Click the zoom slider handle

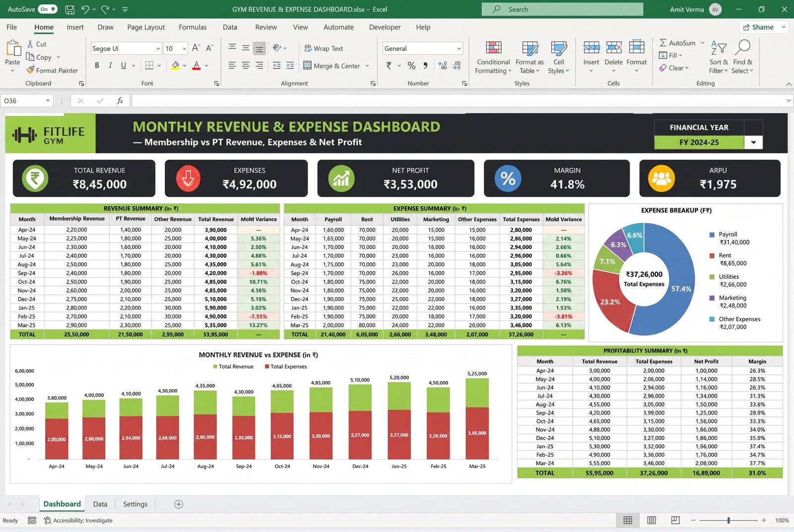(x=728, y=520)
